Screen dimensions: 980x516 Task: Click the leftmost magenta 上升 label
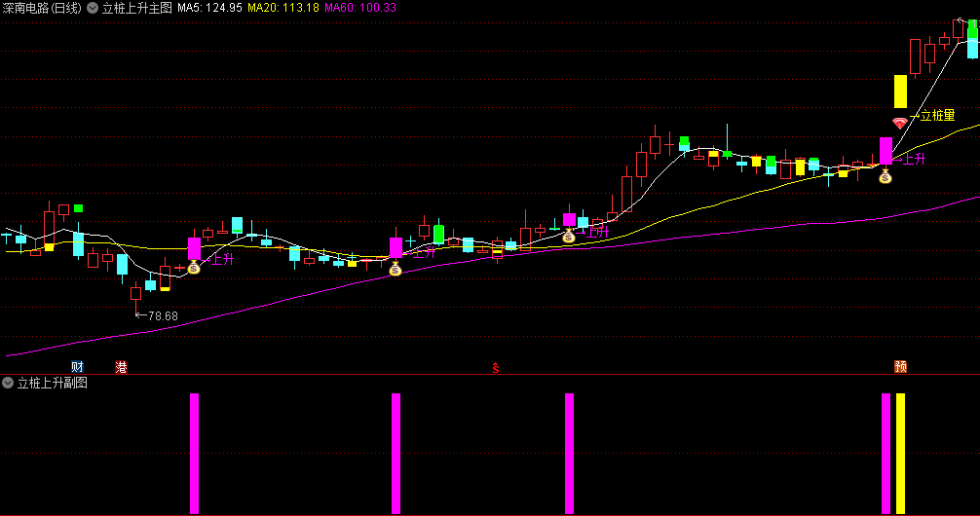(x=222, y=259)
